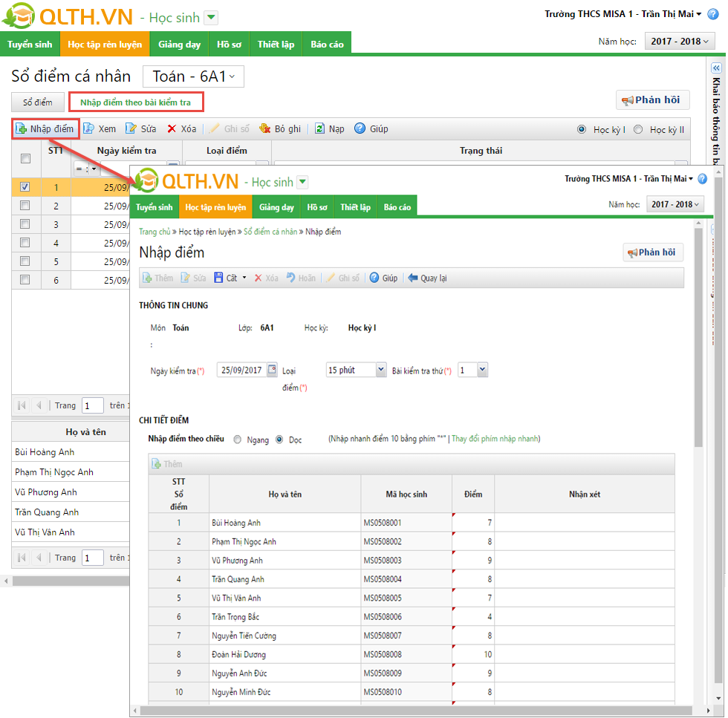The width and height of the screenshot is (728, 718).
Task: Select the Học kỳ I radio button
Action: [581, 129]
